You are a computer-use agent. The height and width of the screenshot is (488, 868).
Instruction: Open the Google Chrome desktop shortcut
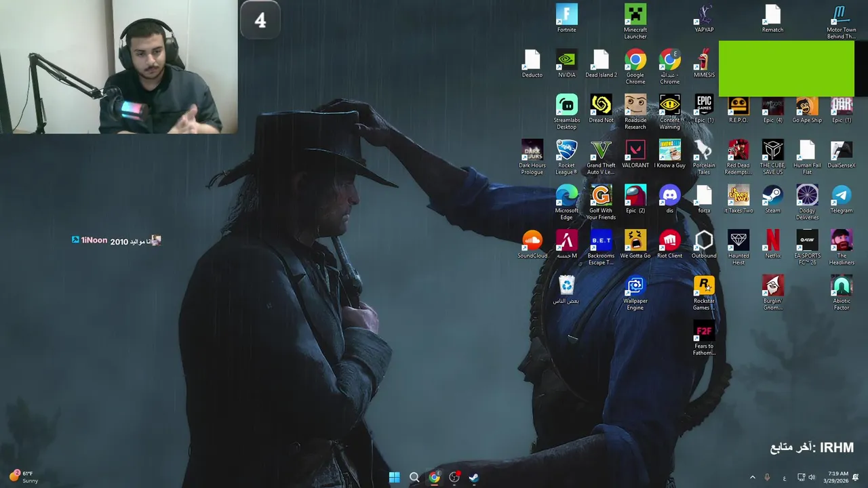(635, 66)
